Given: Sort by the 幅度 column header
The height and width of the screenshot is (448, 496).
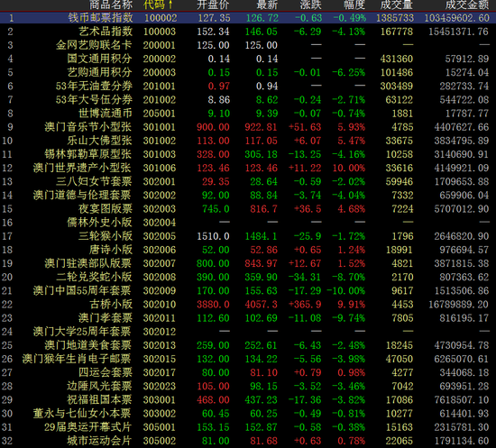Looking at the screenshot, I should pos(354,5).
